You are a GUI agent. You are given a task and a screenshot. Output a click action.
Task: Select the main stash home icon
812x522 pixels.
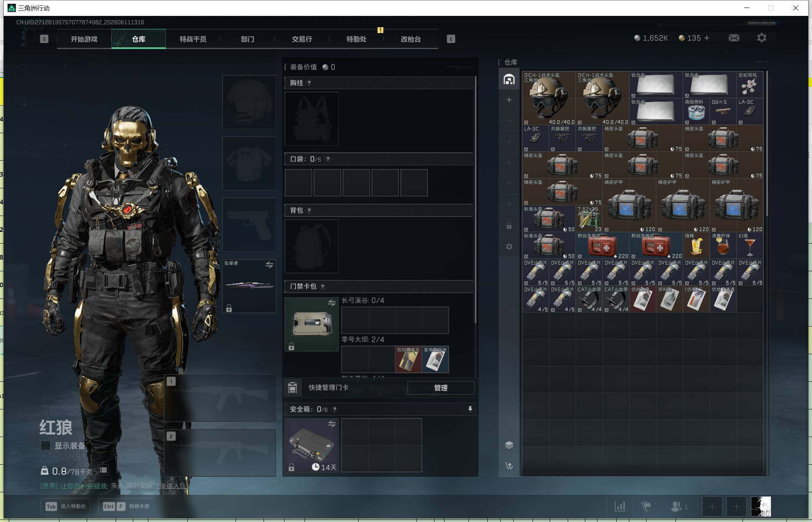coord(509,79)
